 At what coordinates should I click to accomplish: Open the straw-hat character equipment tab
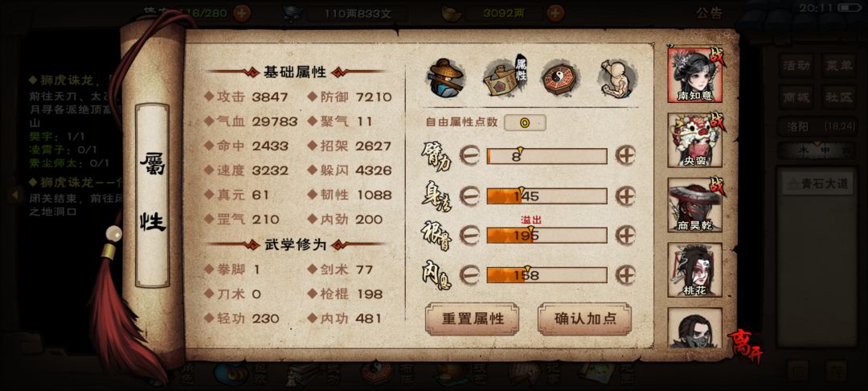[444, 78]
